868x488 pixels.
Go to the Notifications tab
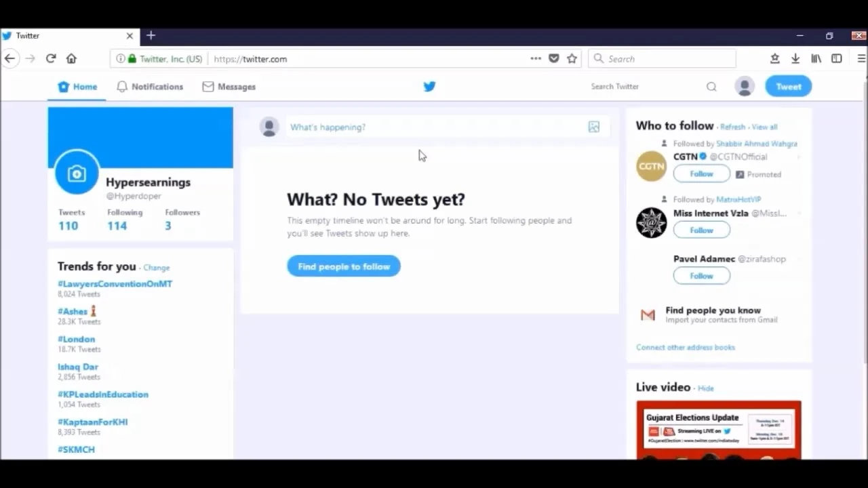coord(150,87)
